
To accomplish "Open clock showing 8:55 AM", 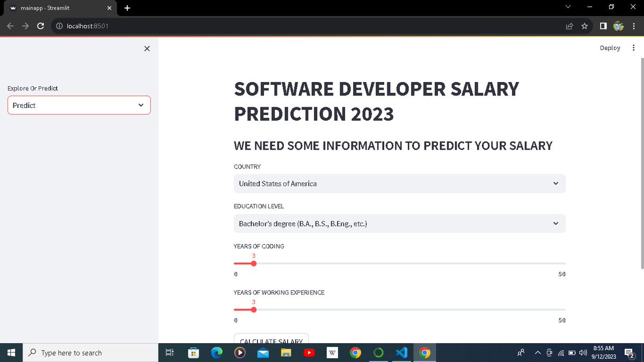I will click(604, 352).
